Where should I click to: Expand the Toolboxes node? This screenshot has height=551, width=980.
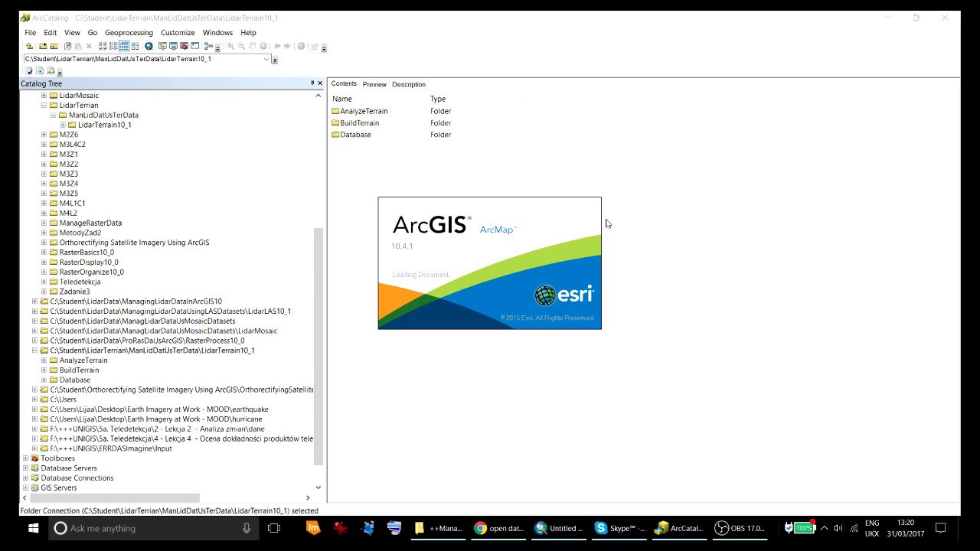25,458
